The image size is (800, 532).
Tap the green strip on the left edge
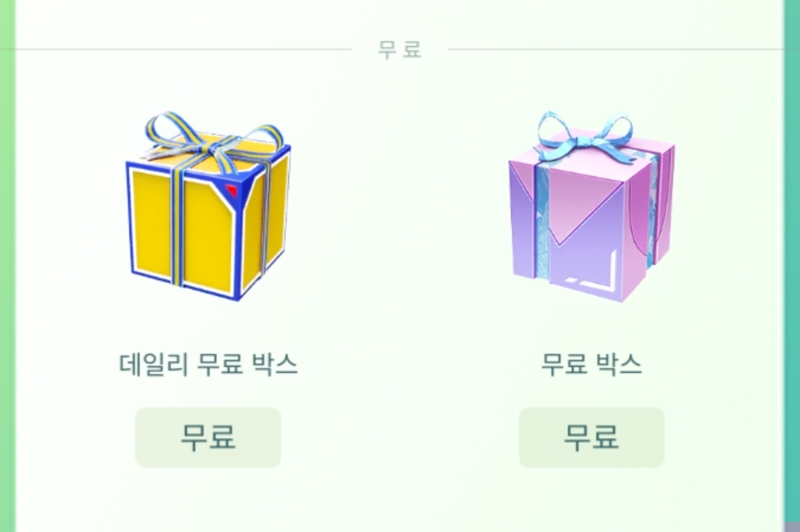[x=7, y=266]
